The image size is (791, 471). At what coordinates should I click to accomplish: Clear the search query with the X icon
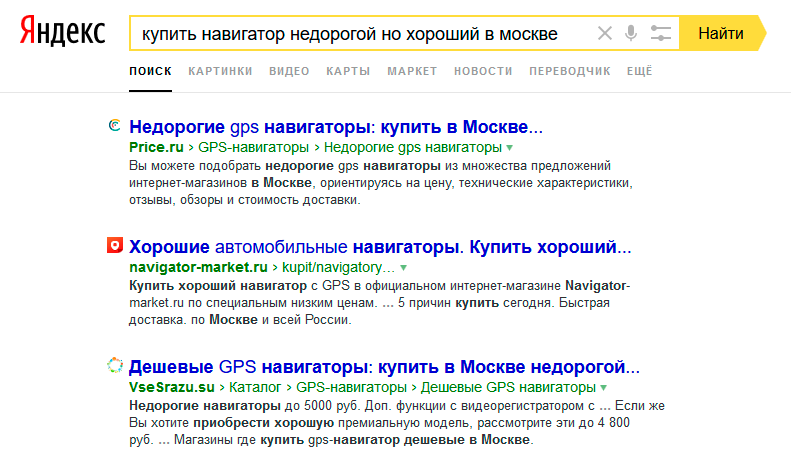604,34
